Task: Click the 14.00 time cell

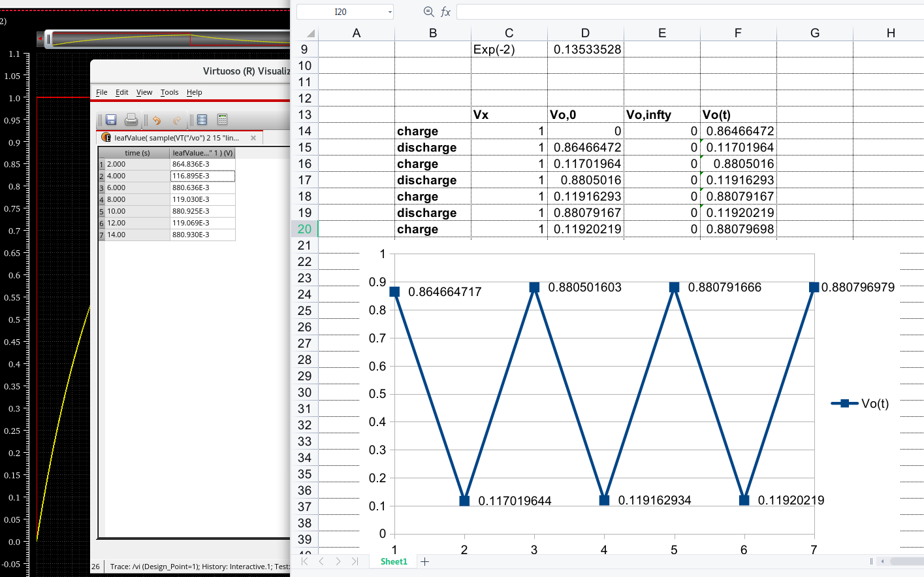Action: [x=137, y=235]
